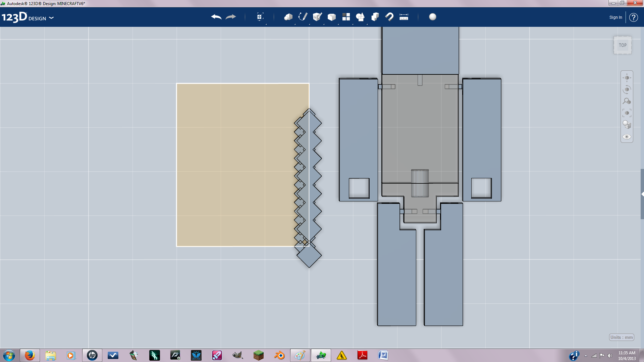644x362 pixels.
Task: Click the system tray volume icon
Action: (610, 356)
